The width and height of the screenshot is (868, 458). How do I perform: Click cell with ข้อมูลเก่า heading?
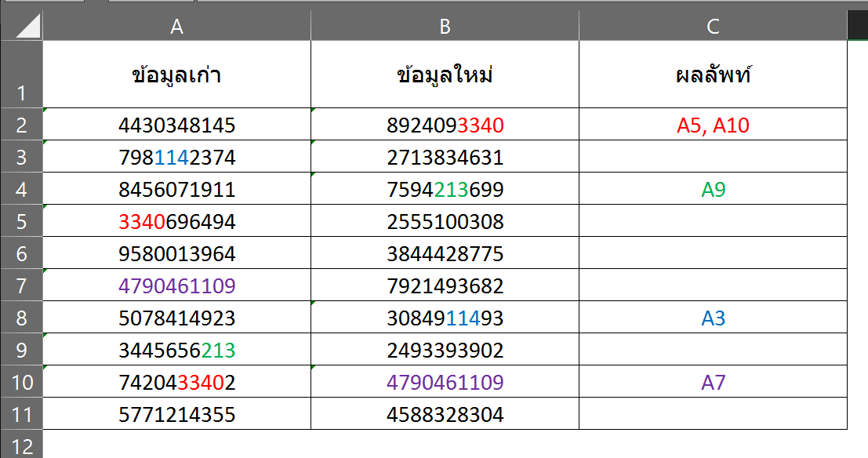176,75
